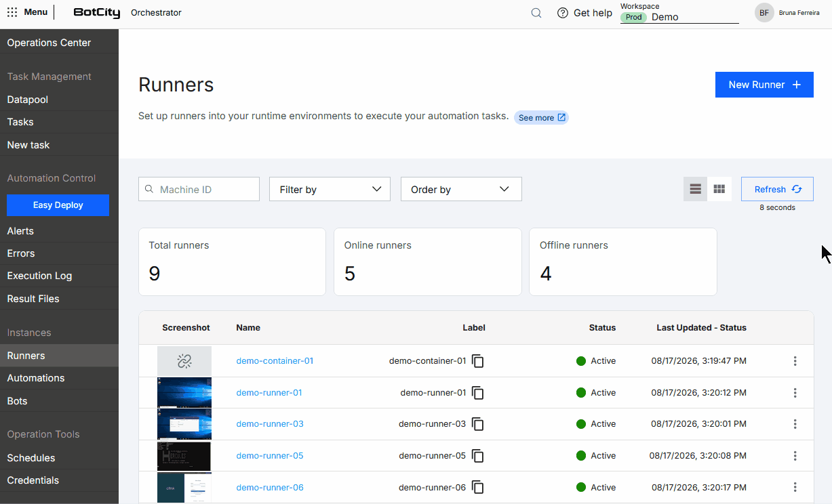Click the Bruna Ferreira user name
Screen dimensions: 832x504
[799, 13]
